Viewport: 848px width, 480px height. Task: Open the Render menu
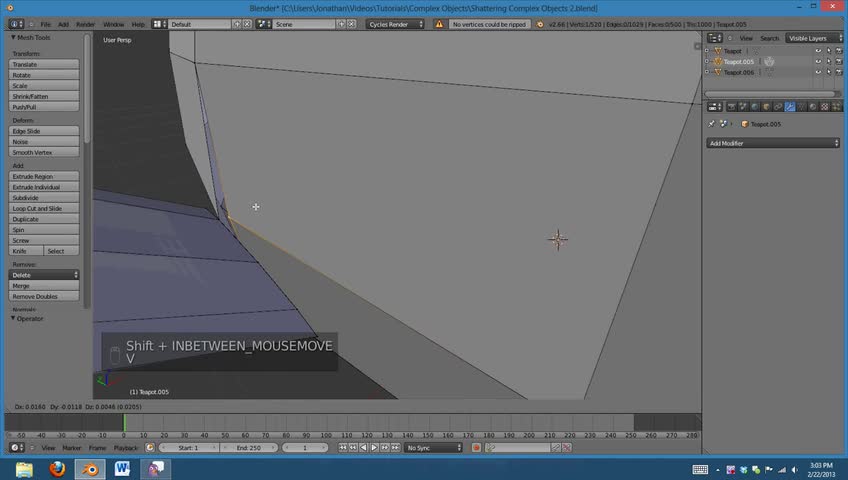click(x=85, y=24)
